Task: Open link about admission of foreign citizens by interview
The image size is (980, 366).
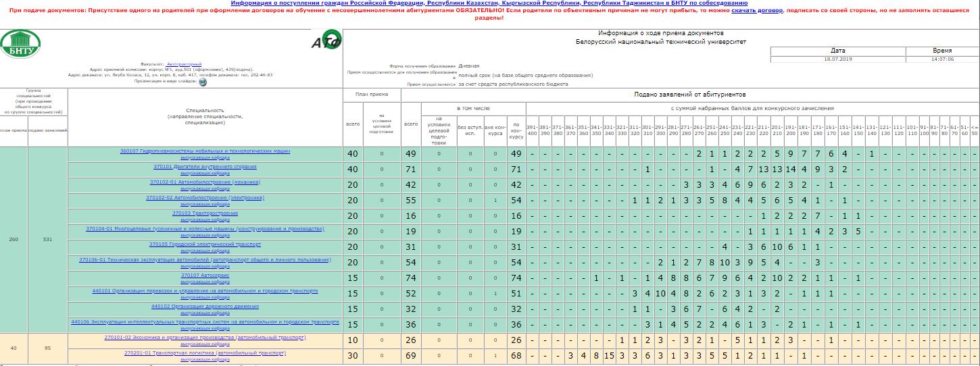Action: [489, 3]
